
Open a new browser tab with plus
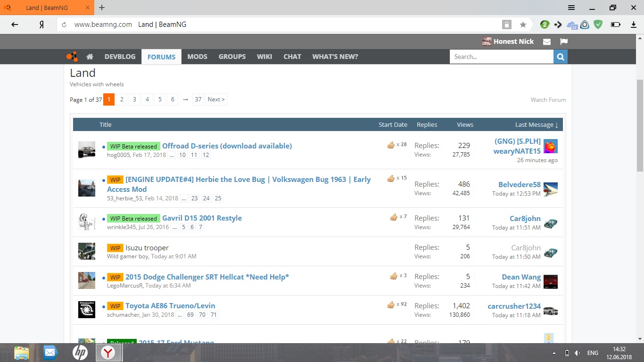point(102,8)
